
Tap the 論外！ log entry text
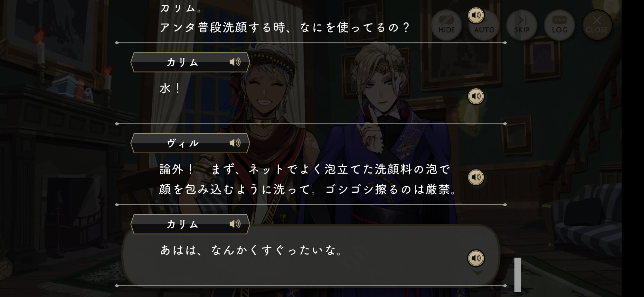click(308, 179)
